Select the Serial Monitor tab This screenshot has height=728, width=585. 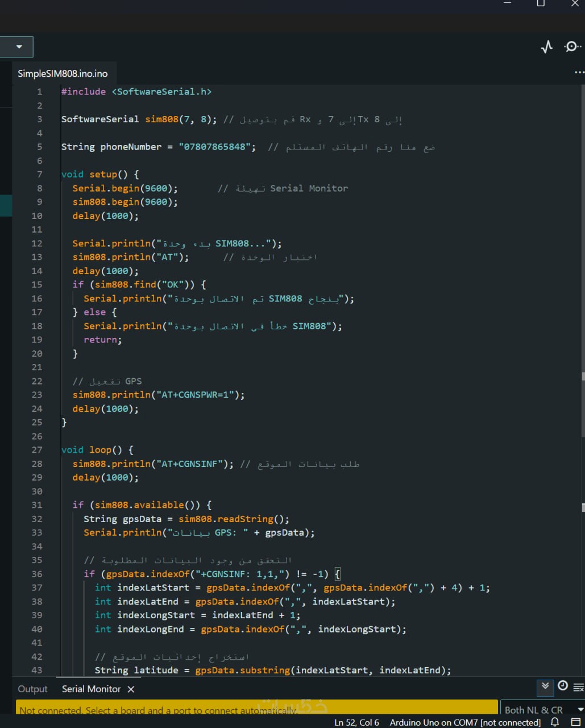[91, 689]
